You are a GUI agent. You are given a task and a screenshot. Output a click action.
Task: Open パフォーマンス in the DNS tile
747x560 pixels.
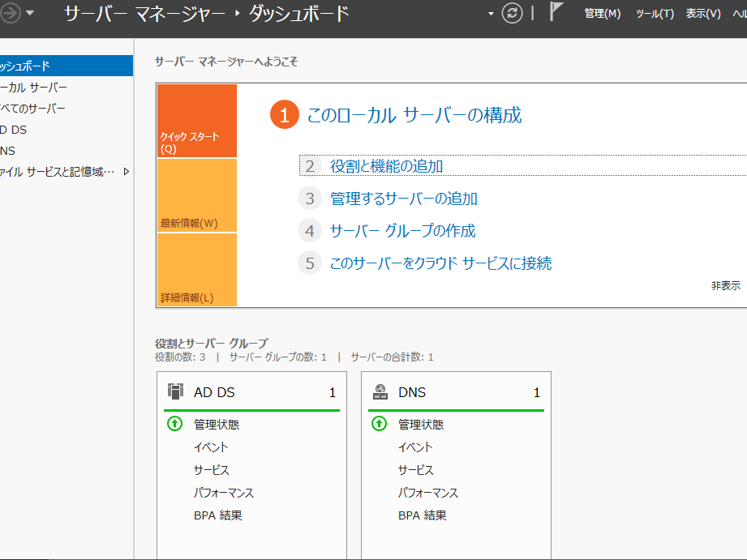coord(428,493)
